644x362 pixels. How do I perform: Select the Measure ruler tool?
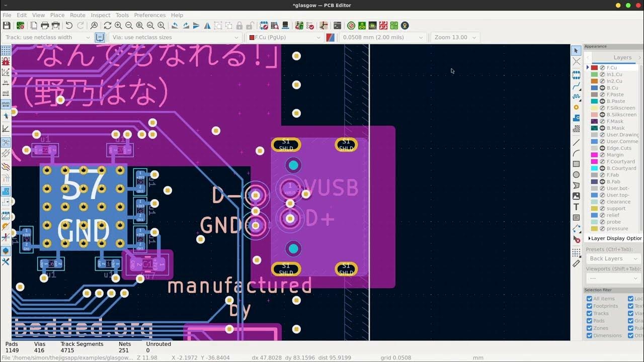pyautogui.click(x=576, y=263)
